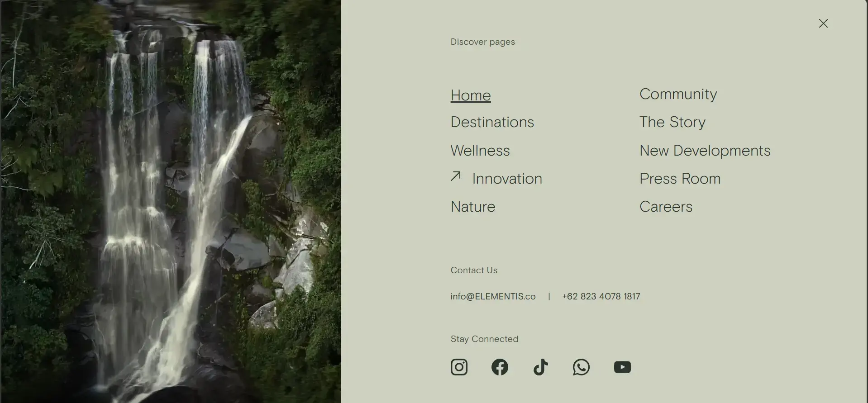Open the Instagram profile icon
Screen dimensions: 868x403
pyautogui.click(x=459, y=367)
